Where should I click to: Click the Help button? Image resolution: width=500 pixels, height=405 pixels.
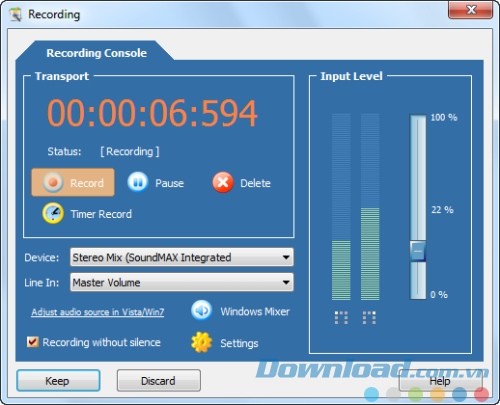coord(440,380)
